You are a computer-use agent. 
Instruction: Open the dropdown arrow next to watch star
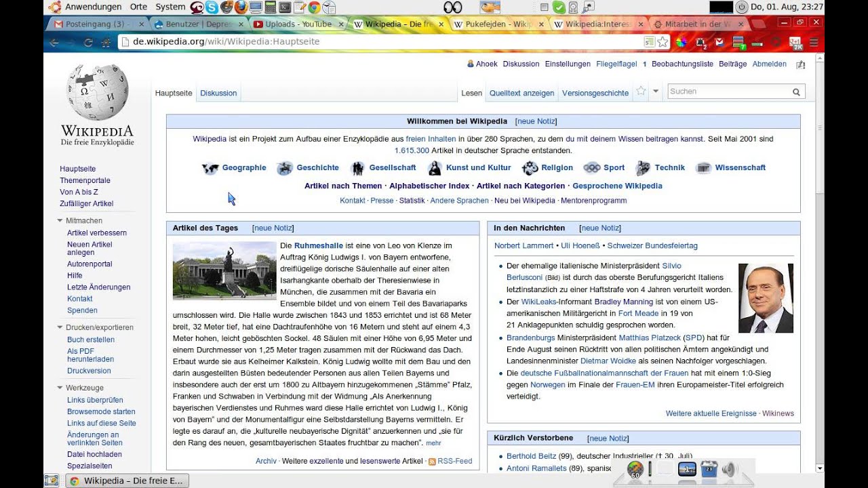tap(656, 91)
